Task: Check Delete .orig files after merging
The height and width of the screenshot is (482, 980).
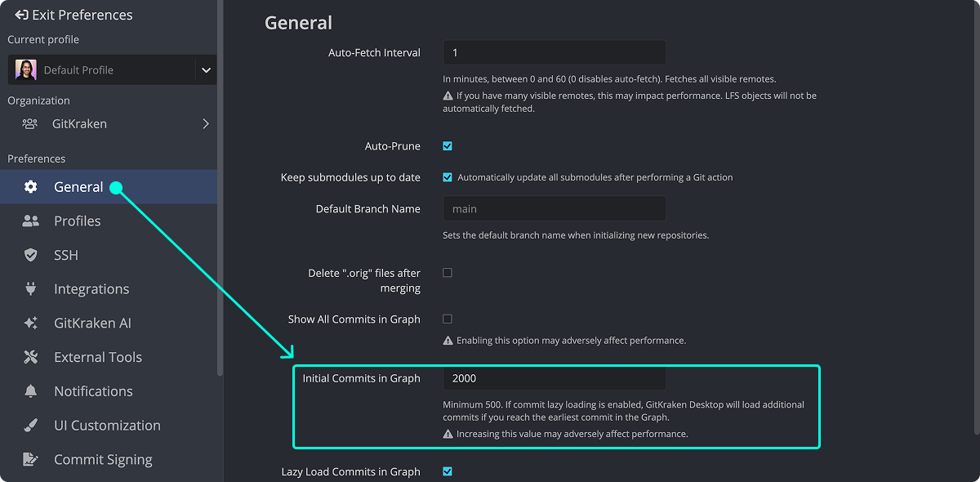Action: (x=448, y=273)
